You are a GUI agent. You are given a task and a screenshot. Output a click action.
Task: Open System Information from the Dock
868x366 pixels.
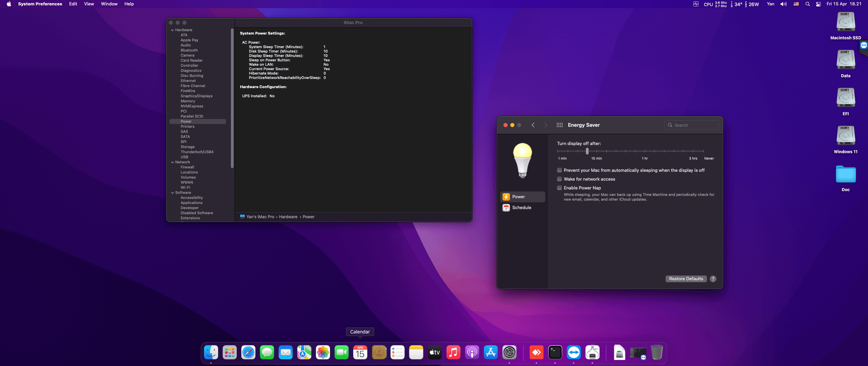pos(592,352)
